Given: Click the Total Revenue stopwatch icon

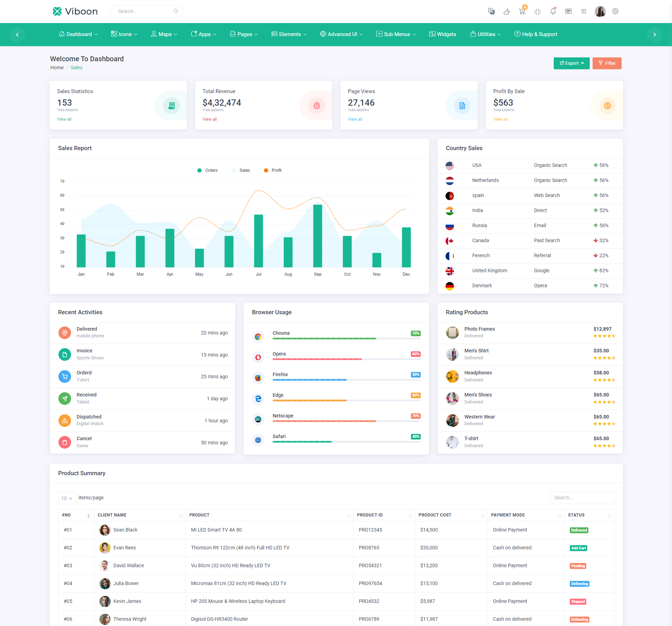Looking at the screenshot, I should click(316, 105).
